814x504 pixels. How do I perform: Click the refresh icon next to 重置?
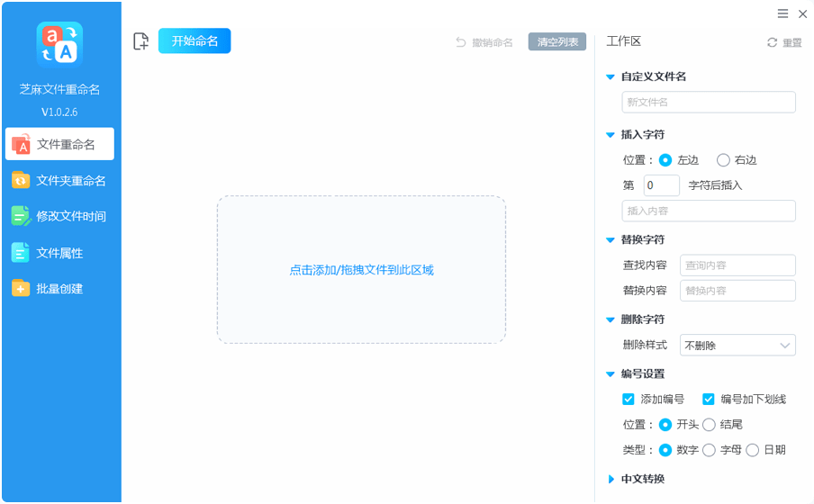(x=772, y=42)
